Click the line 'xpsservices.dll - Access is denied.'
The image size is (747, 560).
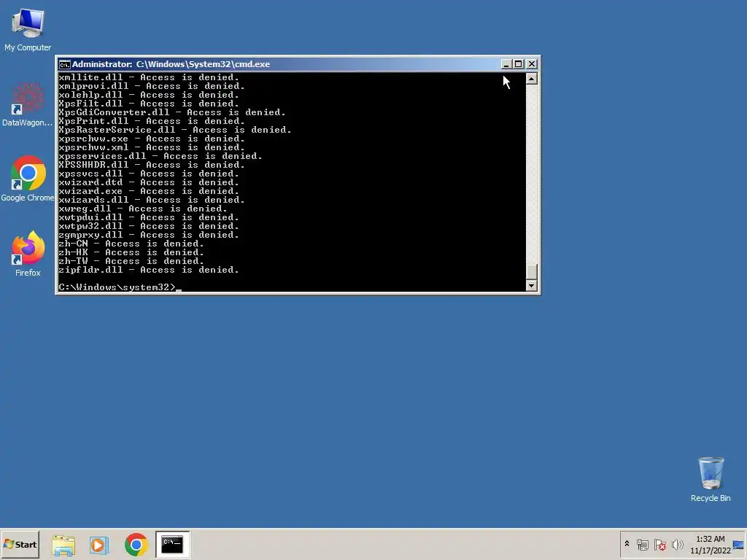[x=160, y=156]
